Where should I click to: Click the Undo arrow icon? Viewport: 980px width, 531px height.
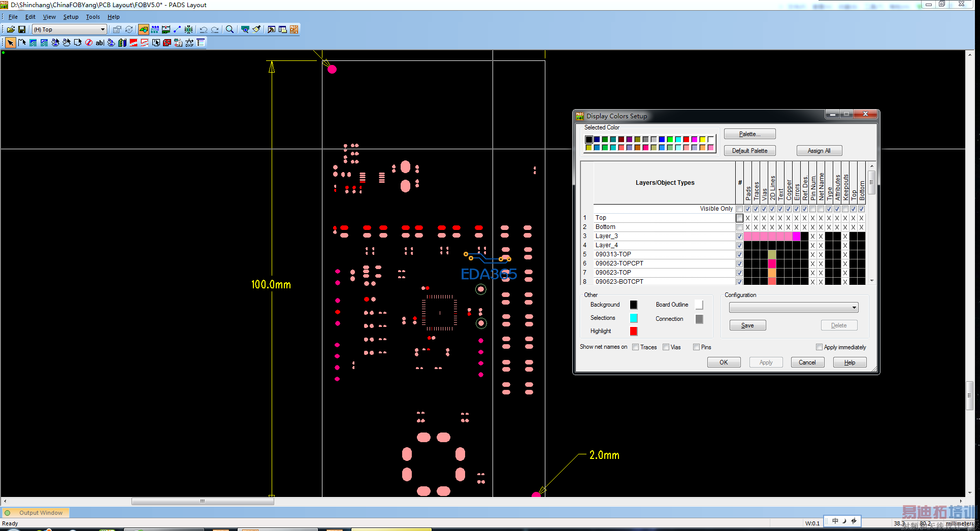point(203,29)
